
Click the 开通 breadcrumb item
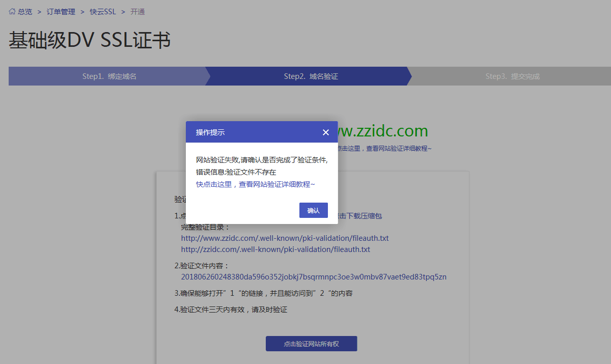click(x=137, y=12)
